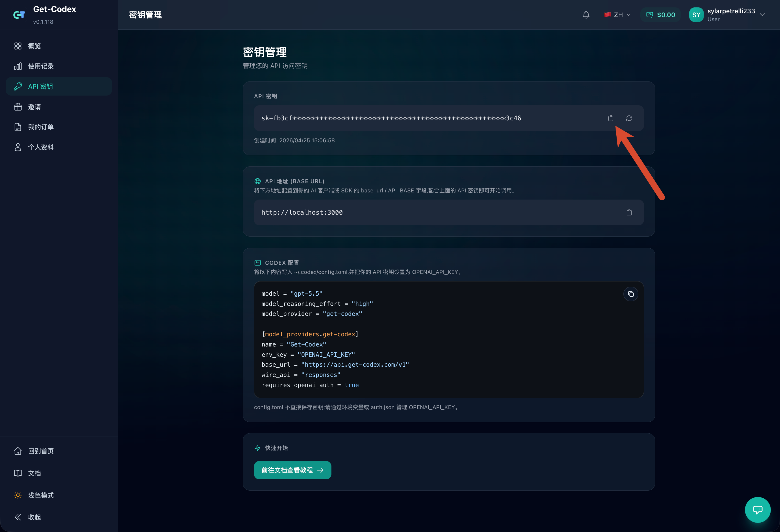Click the 密钥管理 header bar title

(145, 15)
